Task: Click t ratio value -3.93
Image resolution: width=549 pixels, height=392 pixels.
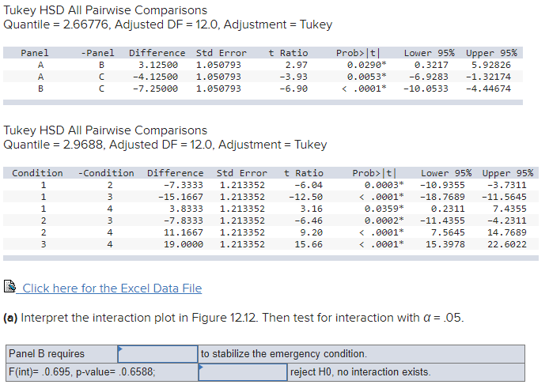Action: coord(293,77)
